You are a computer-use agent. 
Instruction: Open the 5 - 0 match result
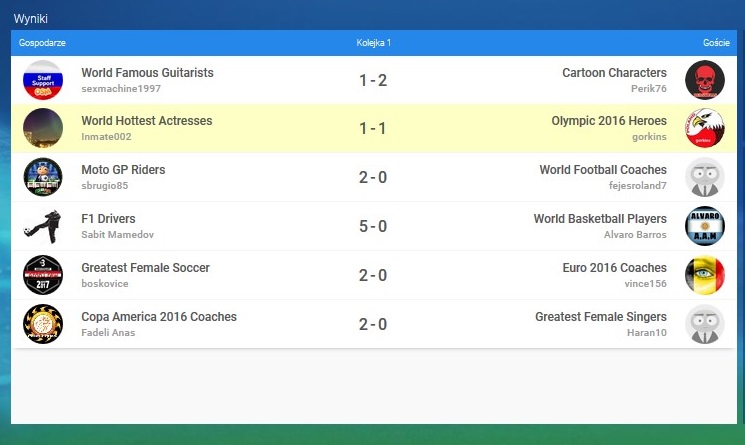(x=373, y=226)
